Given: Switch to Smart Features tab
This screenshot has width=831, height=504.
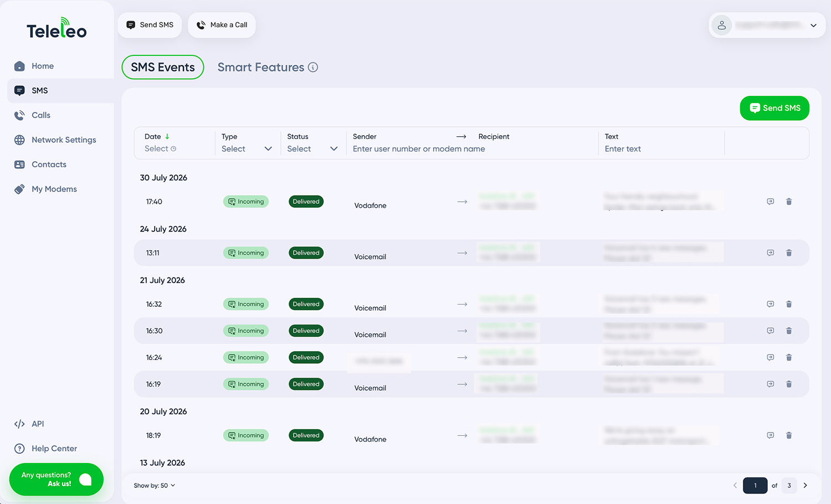Looking at the screenshot, I should click(261, 67).
